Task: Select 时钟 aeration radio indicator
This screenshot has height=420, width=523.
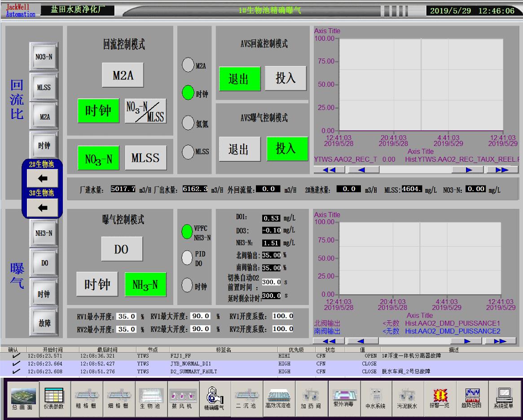Action: click(187, 285)
